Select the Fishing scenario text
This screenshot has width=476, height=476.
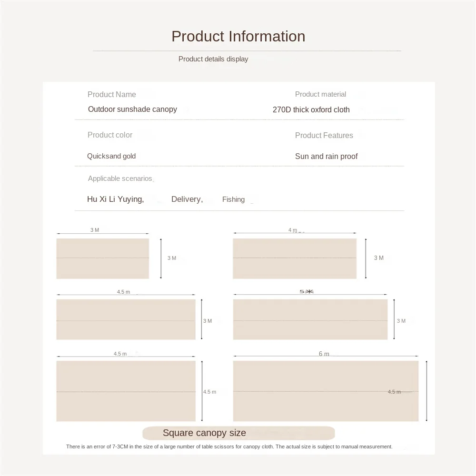pos(233,199)
